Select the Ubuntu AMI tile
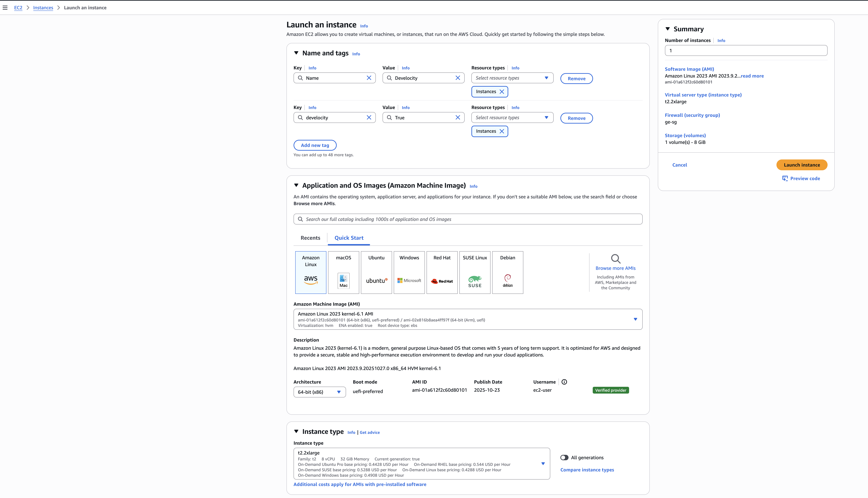 coord(376,272)
